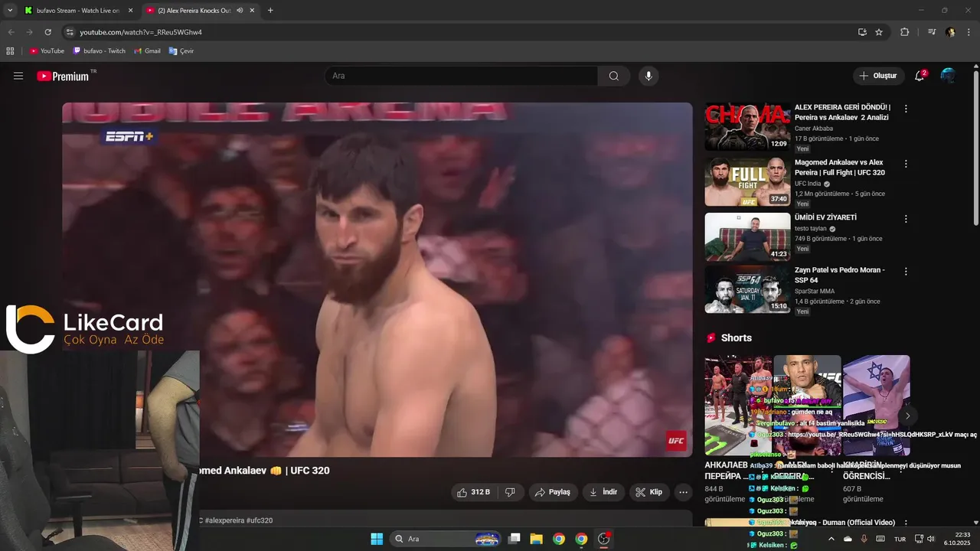Open File Explorer from taskbar

(536, 539)
